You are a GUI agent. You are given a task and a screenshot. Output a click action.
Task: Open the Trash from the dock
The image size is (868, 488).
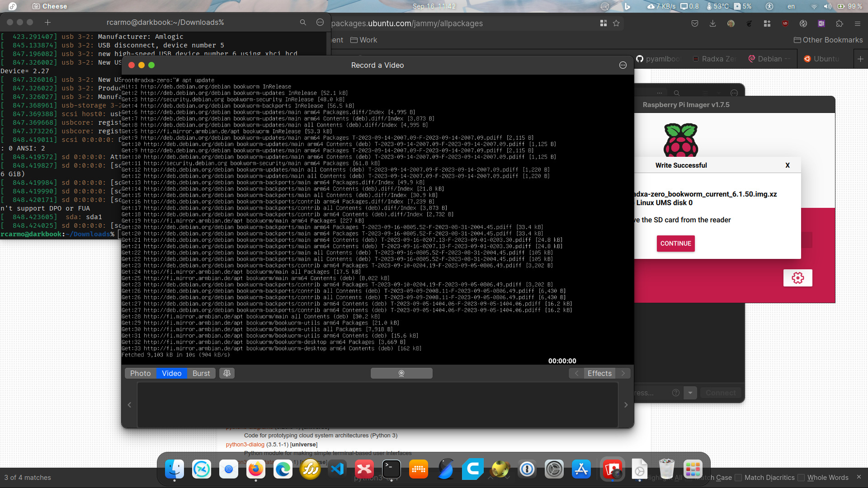(666, 469)
